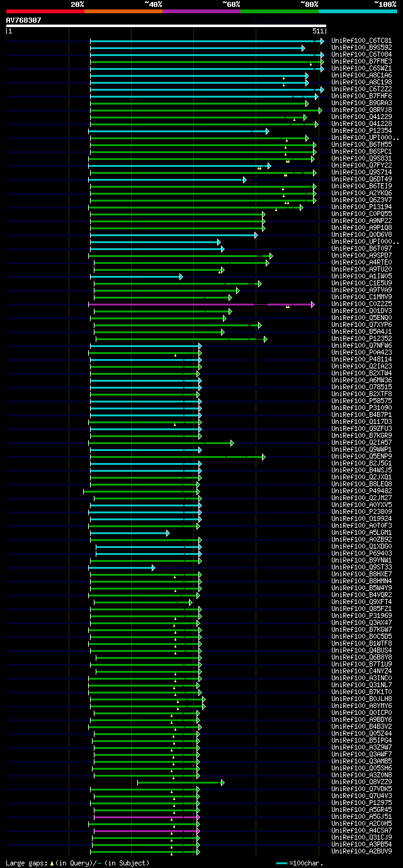The width and height of the screenshot is (403, 868).
Task: Select the UniRef100_Q6B8Y8 label
Action: (x=361, y=658)
